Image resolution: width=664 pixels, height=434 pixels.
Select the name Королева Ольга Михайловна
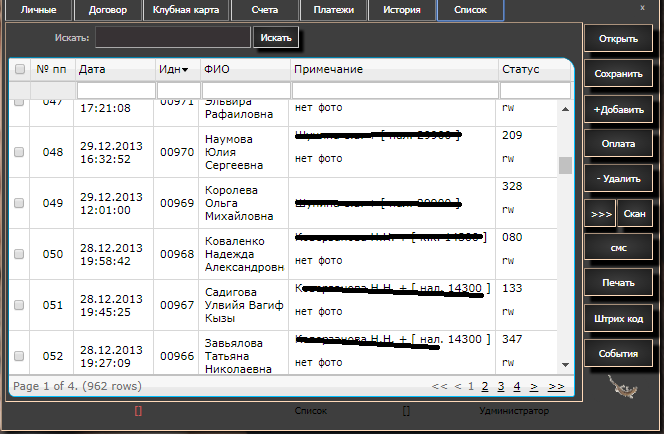(239, 203)
